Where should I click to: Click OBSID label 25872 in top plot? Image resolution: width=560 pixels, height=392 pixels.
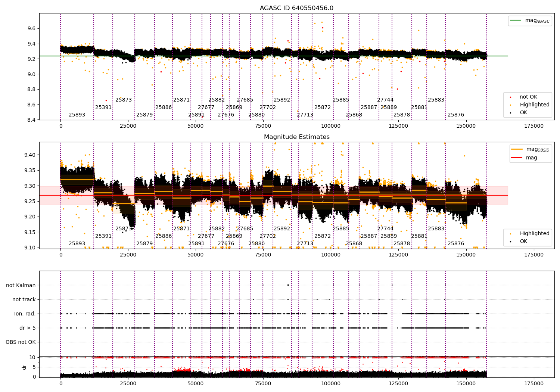tap(323, 108)
